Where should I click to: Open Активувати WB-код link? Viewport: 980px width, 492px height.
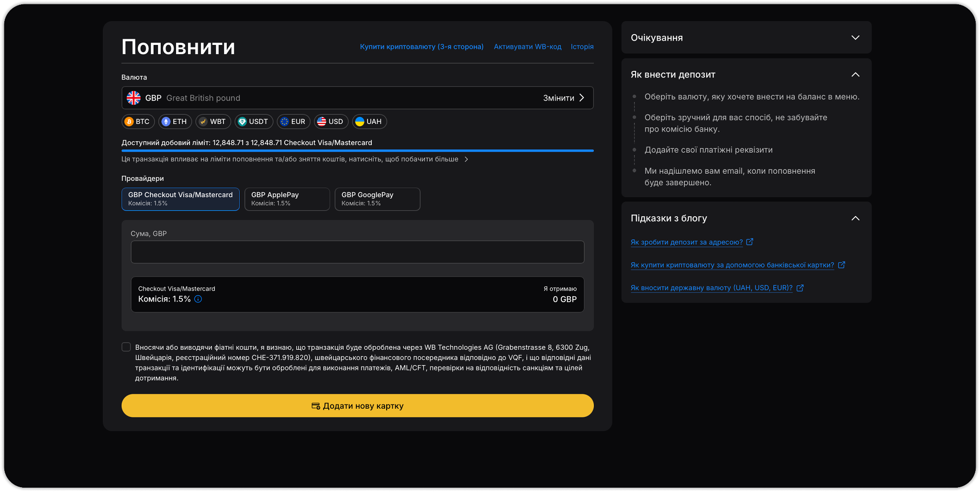pos(527,47)
